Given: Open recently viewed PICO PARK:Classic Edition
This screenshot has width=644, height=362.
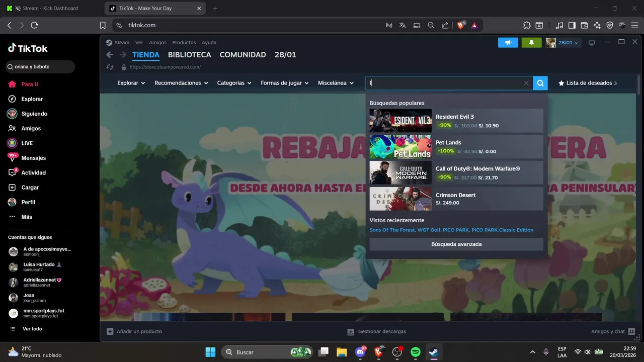Looking at the screenshot, I should 502,230.
